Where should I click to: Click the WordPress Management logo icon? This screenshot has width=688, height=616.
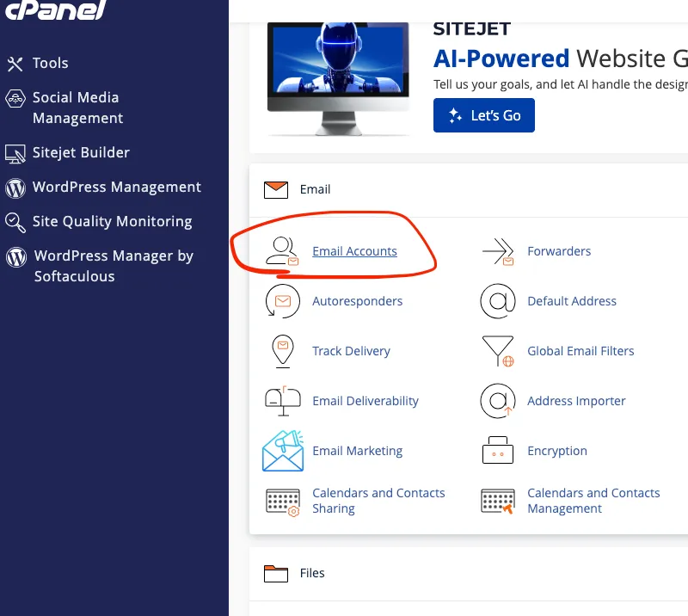pyautogui.click(x=15, y=188)
